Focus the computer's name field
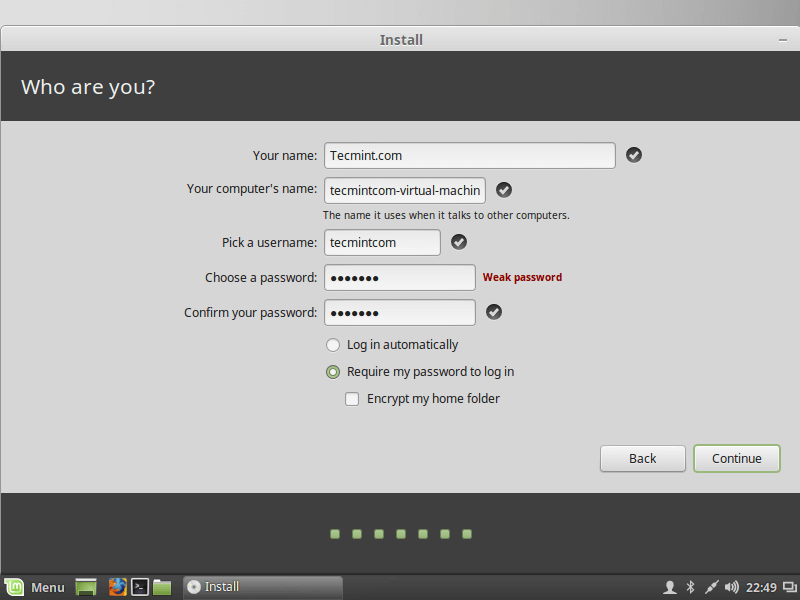Image resolution: width=800 pixels, height=600 pixels. [x=405, y=190]
